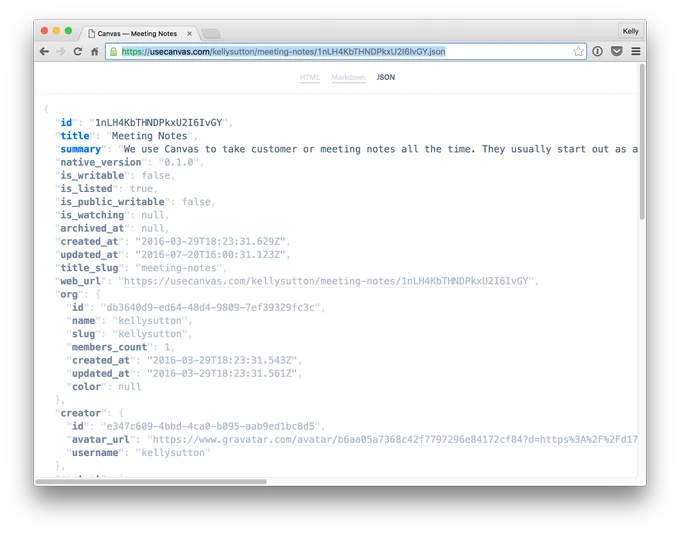Click the "is_listed" true value
Image resolution: width=680 pixels, height=534 pixels.
141,189
